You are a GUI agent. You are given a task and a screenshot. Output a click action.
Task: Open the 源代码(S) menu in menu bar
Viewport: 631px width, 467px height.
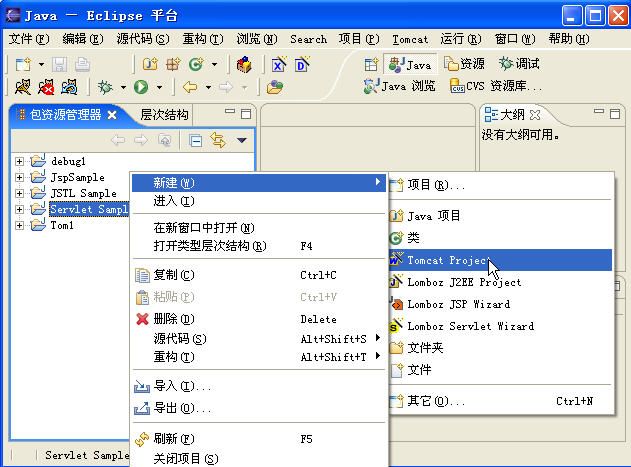pos(143,39)
